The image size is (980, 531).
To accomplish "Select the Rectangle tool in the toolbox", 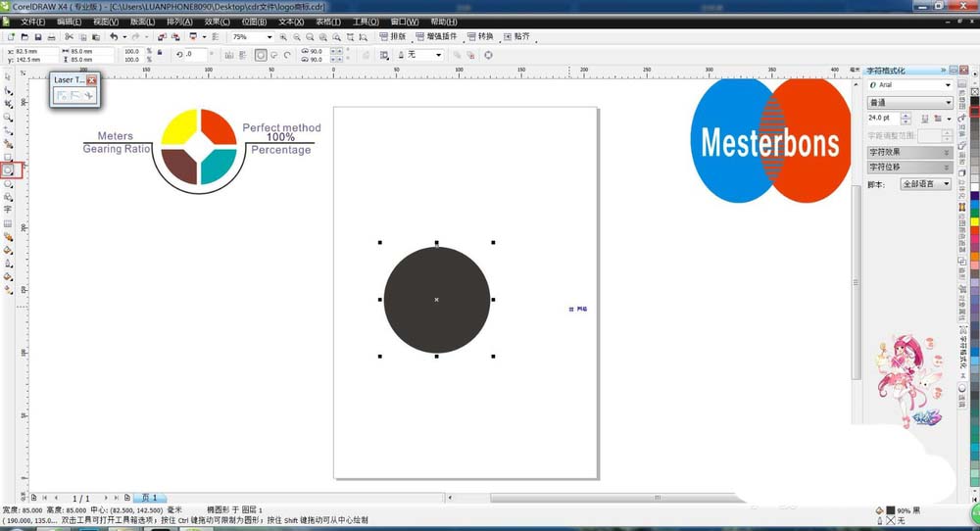I will pos(8,157).
